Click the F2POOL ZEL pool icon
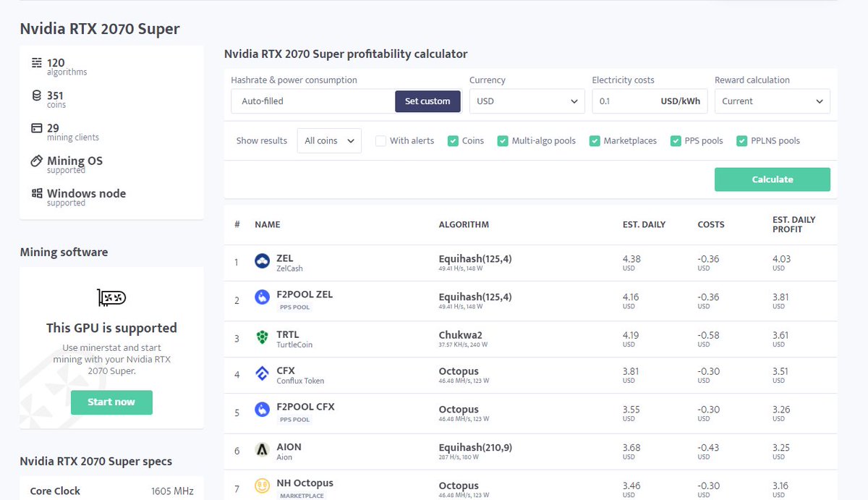868x500 pixels. [263, 297]
